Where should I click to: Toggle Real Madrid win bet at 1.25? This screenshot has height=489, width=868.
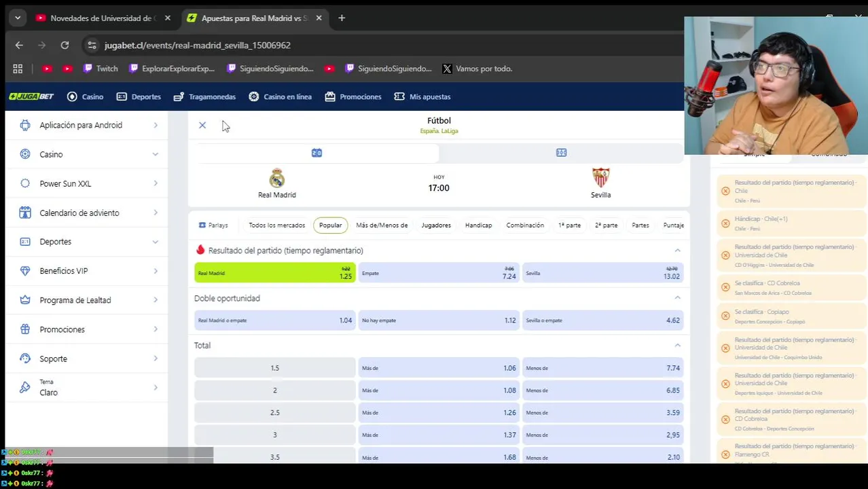click(275, 273)
